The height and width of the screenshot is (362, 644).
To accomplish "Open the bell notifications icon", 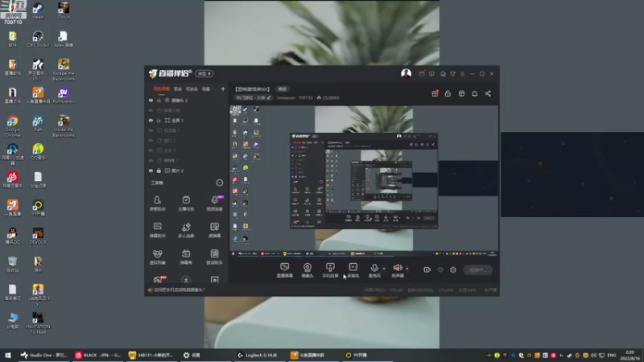I will pos(474,93).
